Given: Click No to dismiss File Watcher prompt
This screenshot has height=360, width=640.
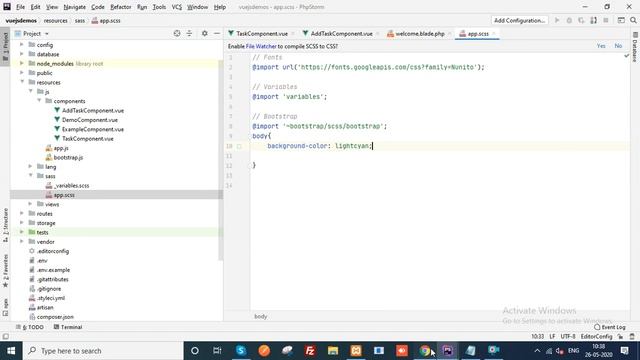Looking at the screenshot, I should (x=618, y=46).
